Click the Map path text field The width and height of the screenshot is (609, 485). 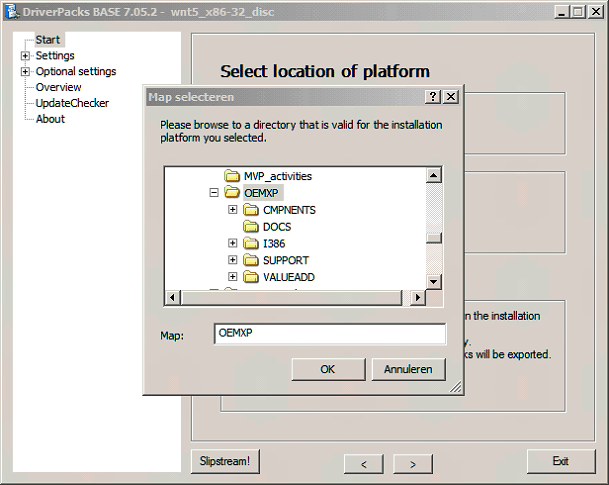[329, 334]
